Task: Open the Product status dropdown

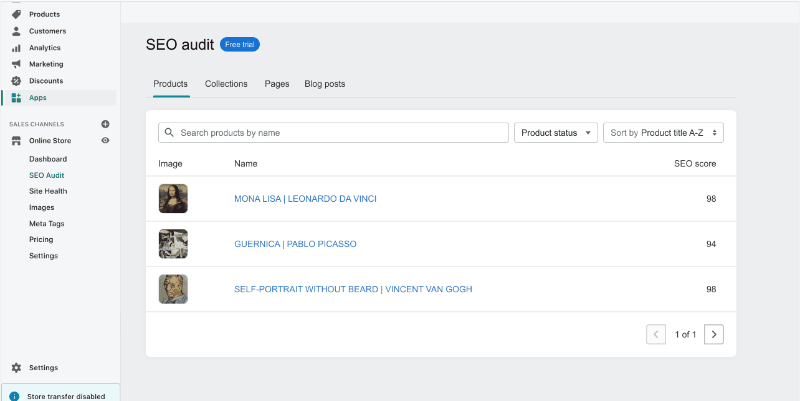Action: 556,133
